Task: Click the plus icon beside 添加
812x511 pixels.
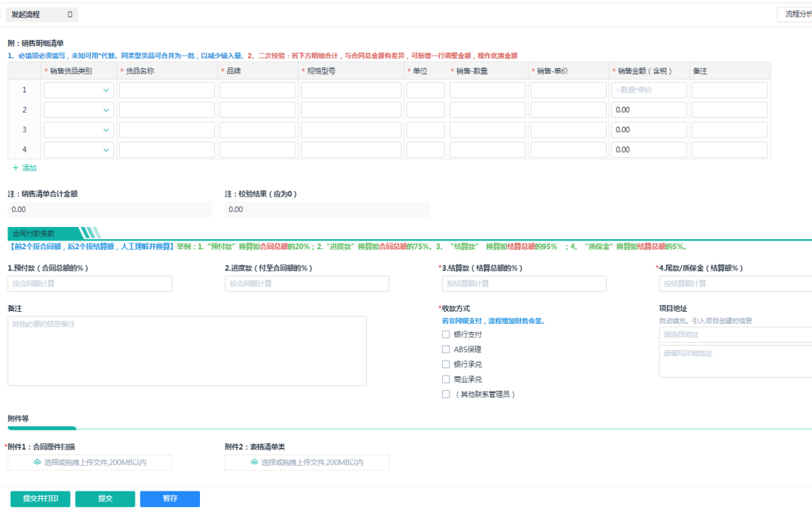Action: pos(16,168)
